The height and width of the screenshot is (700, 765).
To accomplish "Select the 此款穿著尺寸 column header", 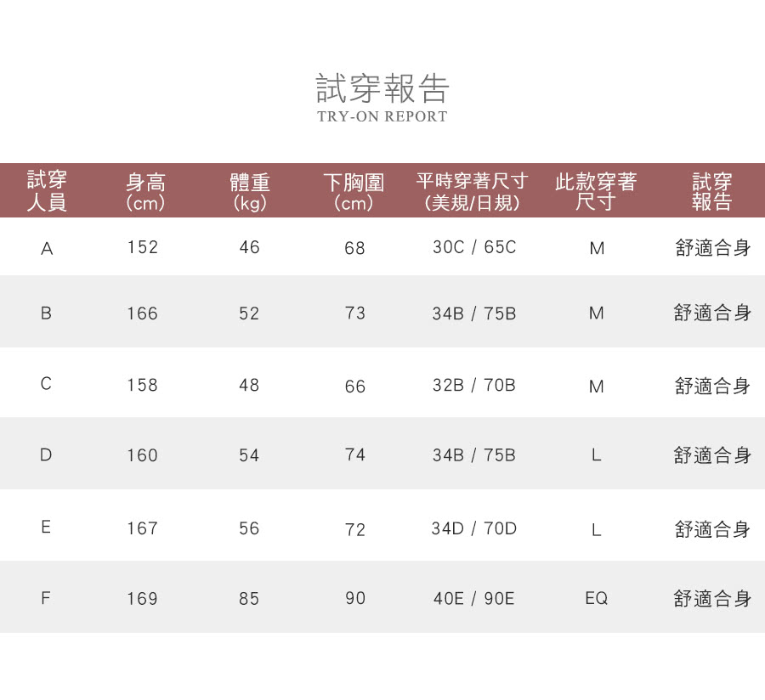I will (x=596, y=192).
